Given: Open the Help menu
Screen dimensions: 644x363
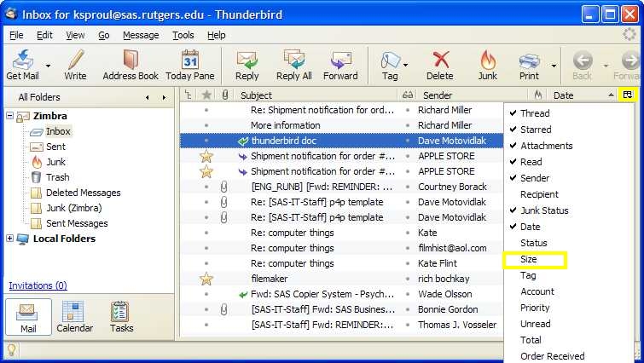Looking at the screenshot, I should [217, 35].
